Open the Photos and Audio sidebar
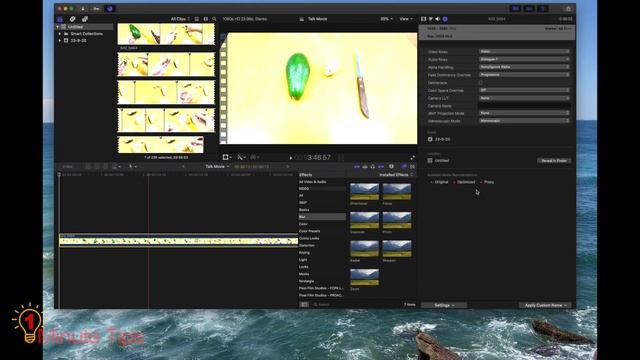The height and width of the screenshot is (360, 640). [72, 19]
